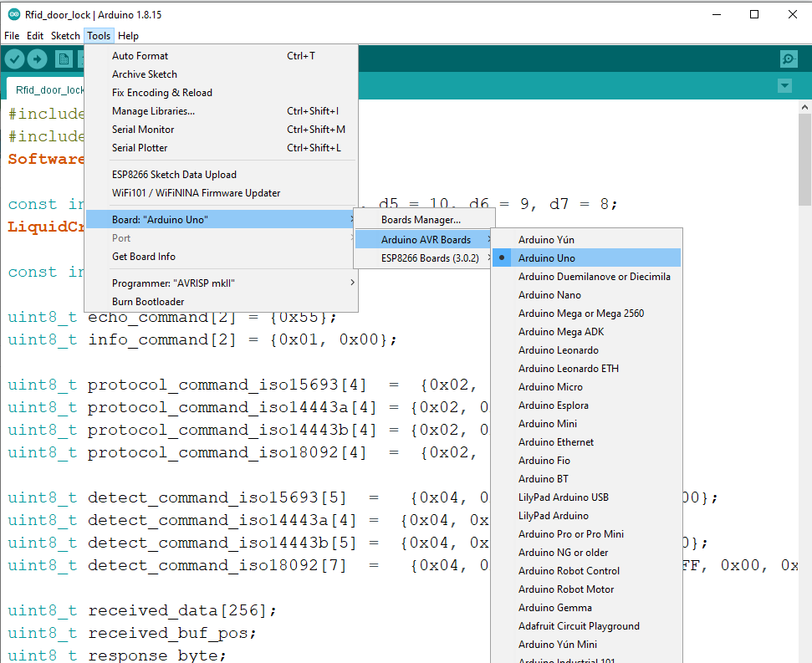Viewport: 812px width, 663px height.
Task: Click the Arduino logo in title bar
Action: pyautogui.click(x=14, y=14)
